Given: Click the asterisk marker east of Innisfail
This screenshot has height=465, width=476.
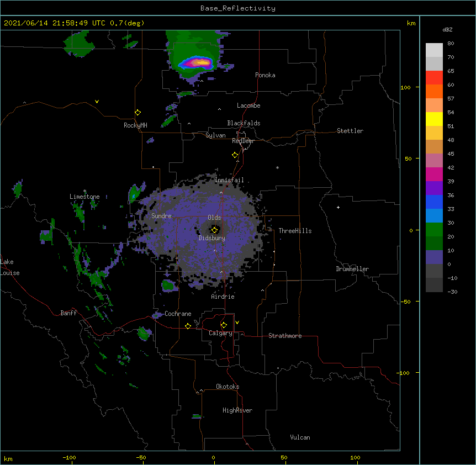Looking at the screenshot, I should point(277,167).
